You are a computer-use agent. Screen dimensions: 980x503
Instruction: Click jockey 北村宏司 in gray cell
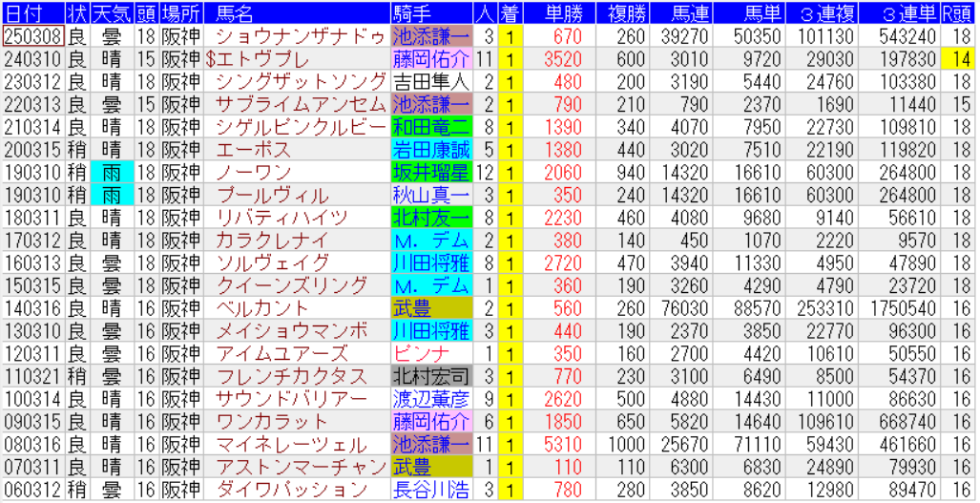pos(430,376)
